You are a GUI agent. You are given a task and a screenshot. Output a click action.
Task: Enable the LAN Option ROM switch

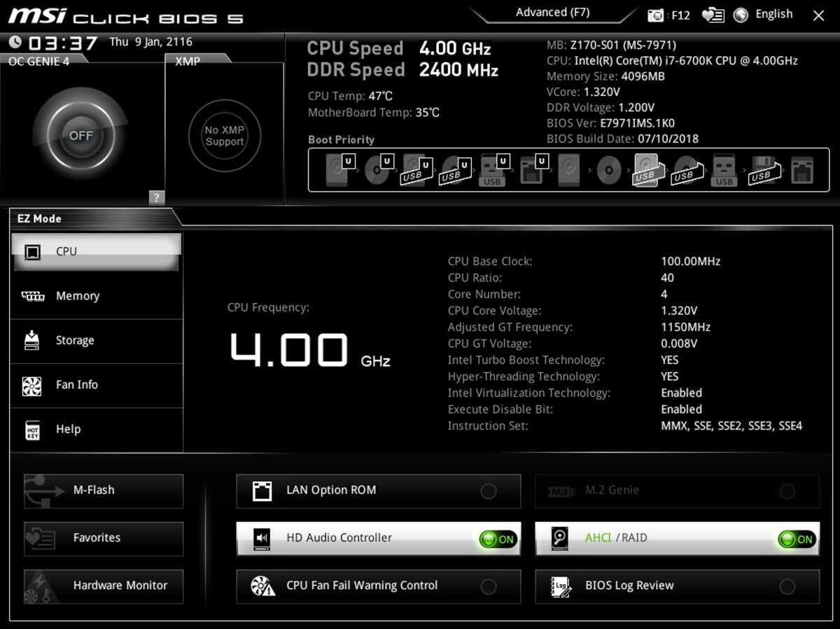click(x=489, y=491)
